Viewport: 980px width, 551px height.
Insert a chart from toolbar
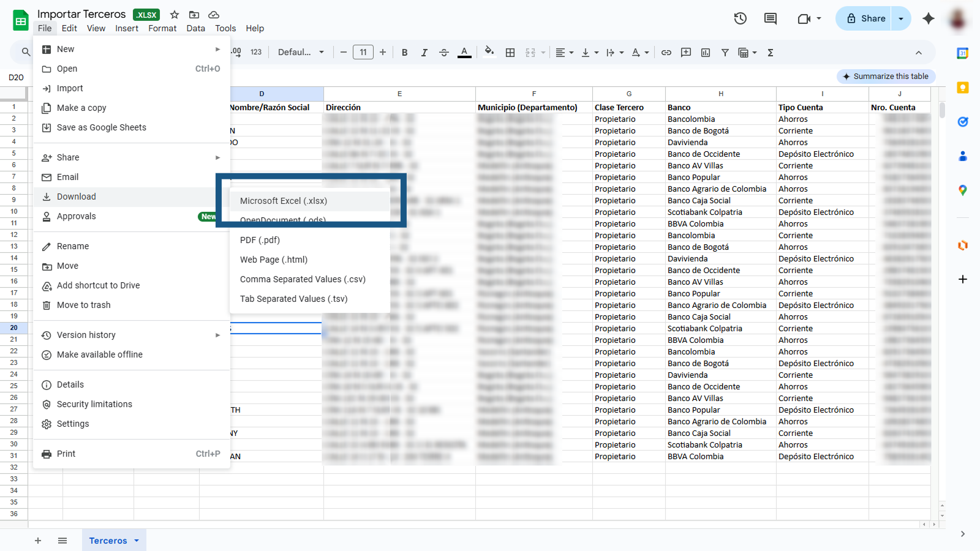pyautogui.click(x=706, y=53)
